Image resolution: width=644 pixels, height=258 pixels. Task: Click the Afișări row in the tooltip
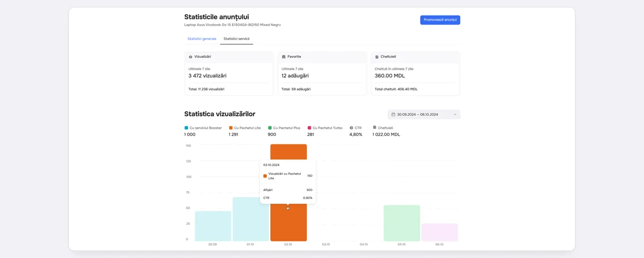288,190
